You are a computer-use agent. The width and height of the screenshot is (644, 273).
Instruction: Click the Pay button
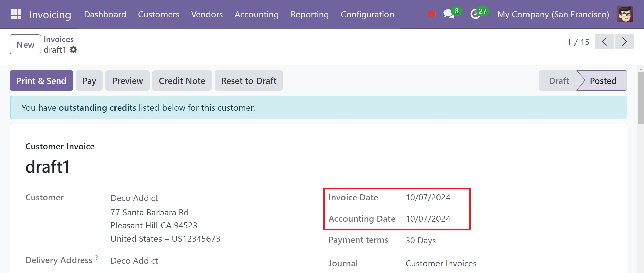(89, 80)
